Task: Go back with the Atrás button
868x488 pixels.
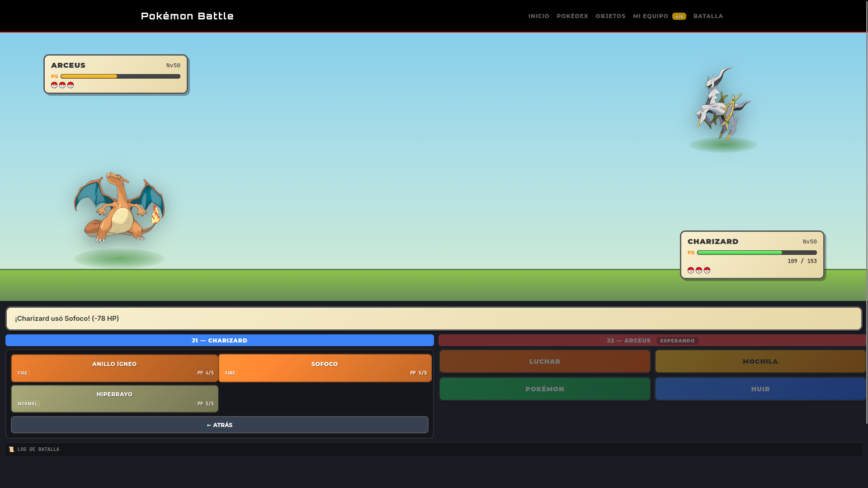Action: click(x=220, y=425)
